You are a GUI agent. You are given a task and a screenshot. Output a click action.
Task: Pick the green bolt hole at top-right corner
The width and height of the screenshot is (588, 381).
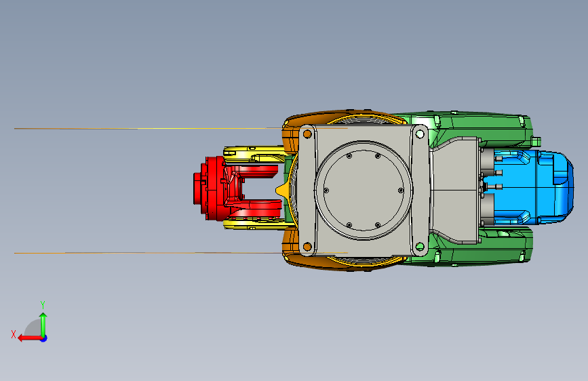click(420, 134)
